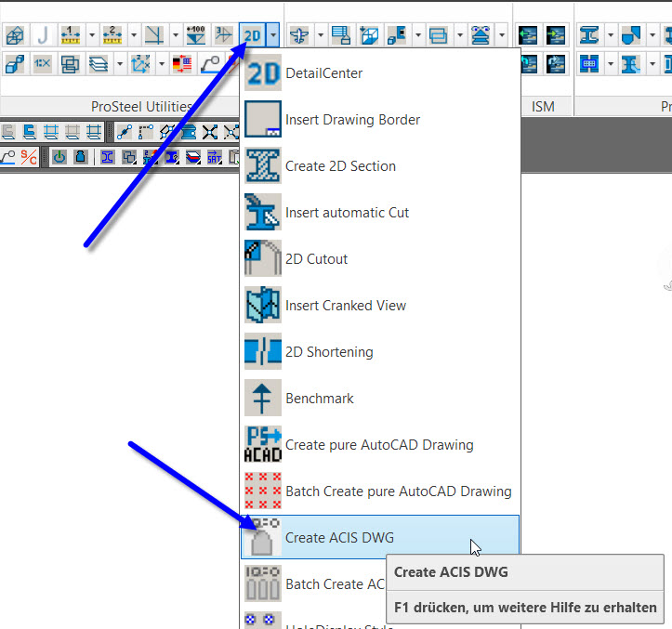672x629 pixels.
Task: Click the wireframe house icon in ribbon
Action: tap(15, 34)
